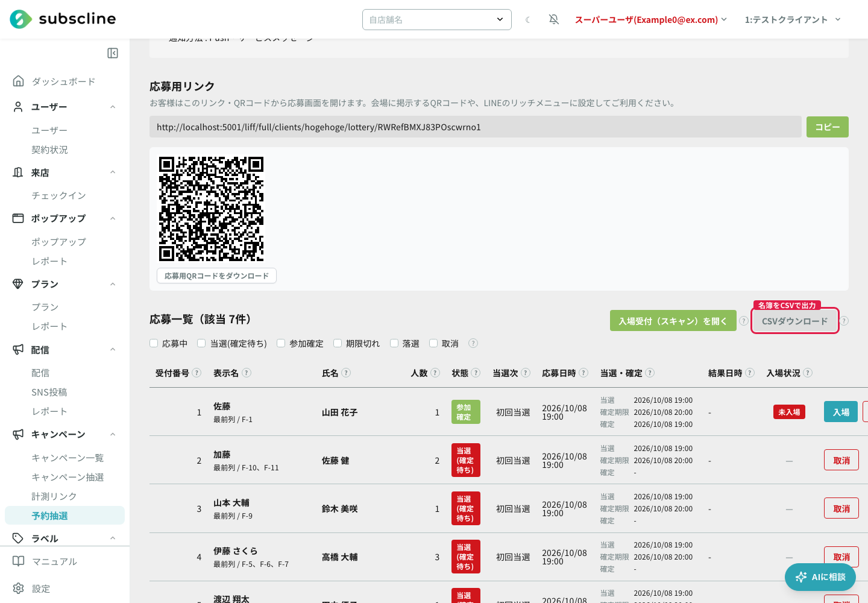Toggle dark mode moon icon
Image resolution: width=868 pixels, height=603 pixels.
[528, 20]
